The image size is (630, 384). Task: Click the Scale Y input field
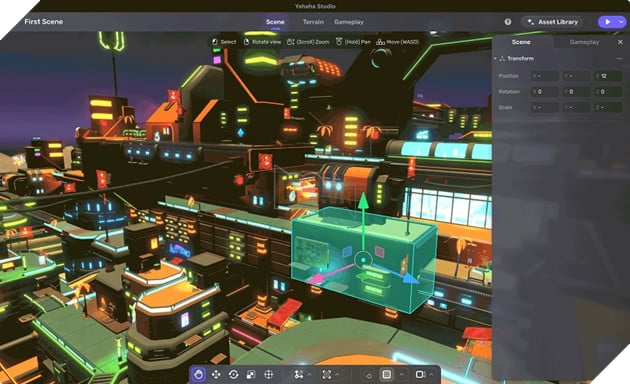pos(576,107)
